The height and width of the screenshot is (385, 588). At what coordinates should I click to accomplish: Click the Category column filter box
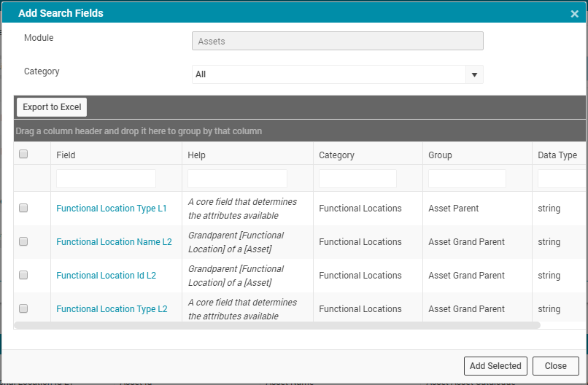[357, 179]
